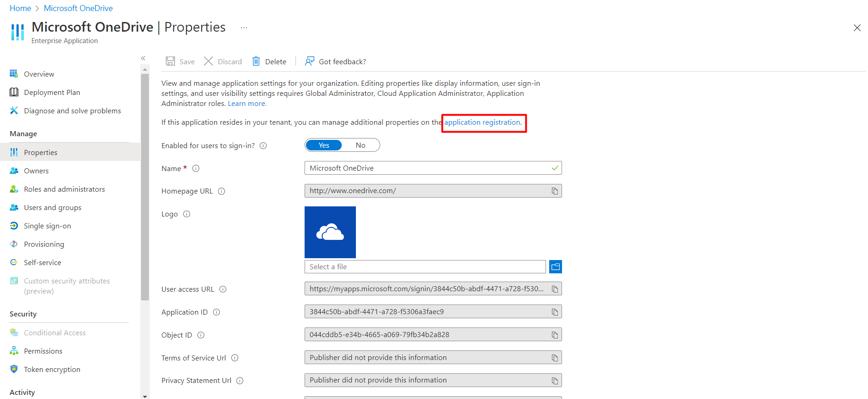
Task: Copy the Terms of Service Url value
Action: [555, 358]
